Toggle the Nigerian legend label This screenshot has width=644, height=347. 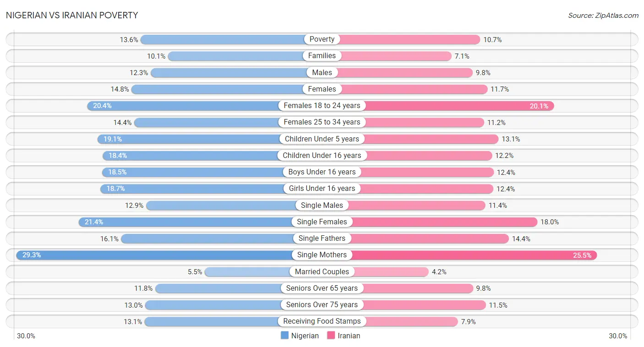305,336
